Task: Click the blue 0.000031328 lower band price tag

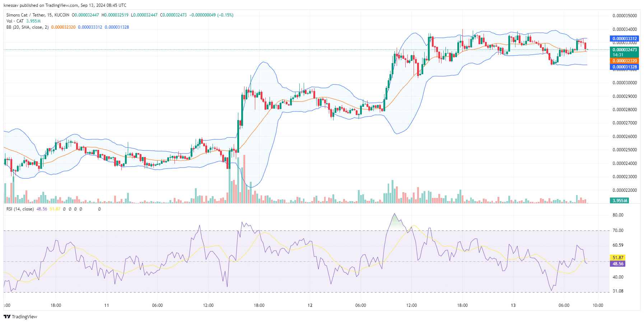Action: point(624,67)
